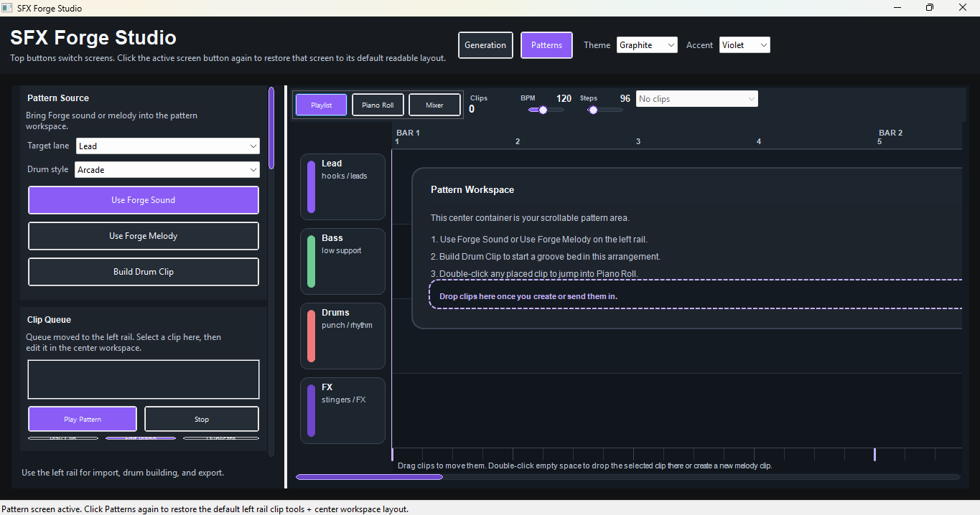980x515 pixels.
Task: Select the Bass lane card
Action: (x=343, y=261)
